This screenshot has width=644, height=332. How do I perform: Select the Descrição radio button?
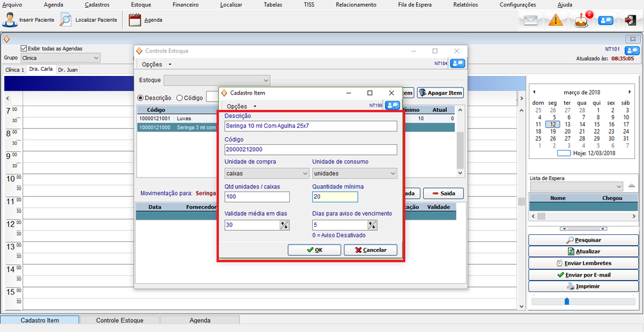coord(141,98)
